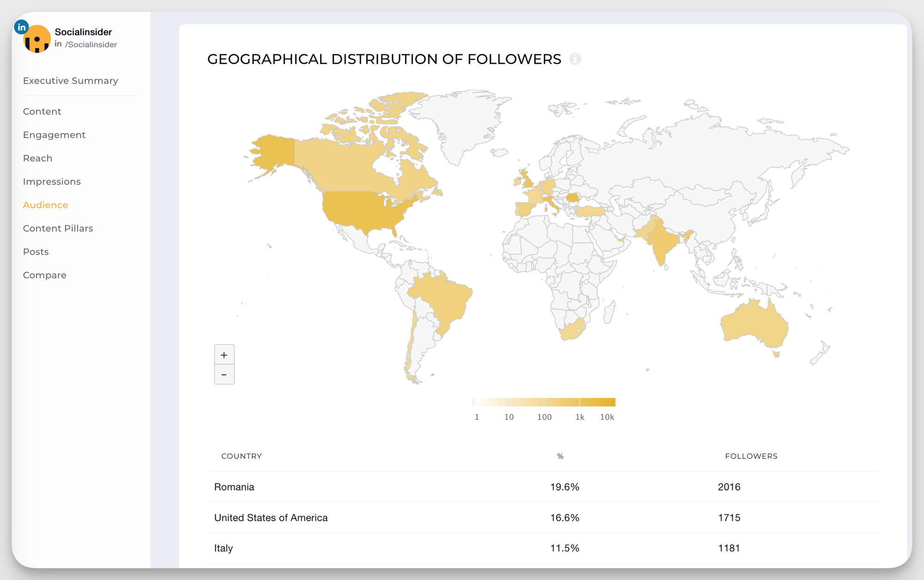
Task: Click the COUNTRY column header
Action: point(241,456)
